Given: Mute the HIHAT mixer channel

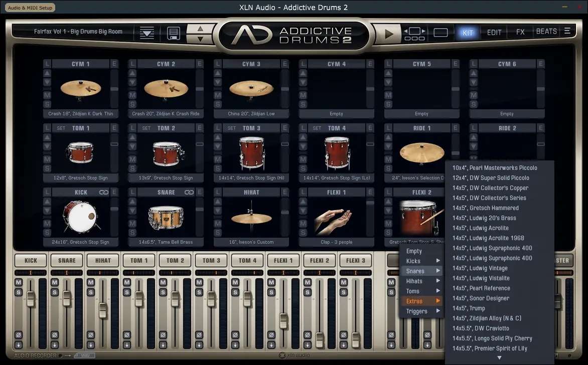Looking at the screenshot, I should pyautogui.click(x=91, y=282).
